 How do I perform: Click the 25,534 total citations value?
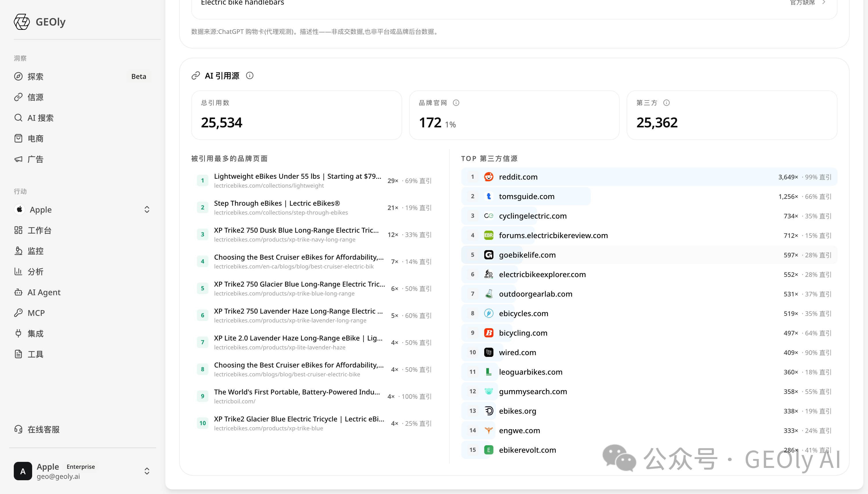(x=221, y=122)
